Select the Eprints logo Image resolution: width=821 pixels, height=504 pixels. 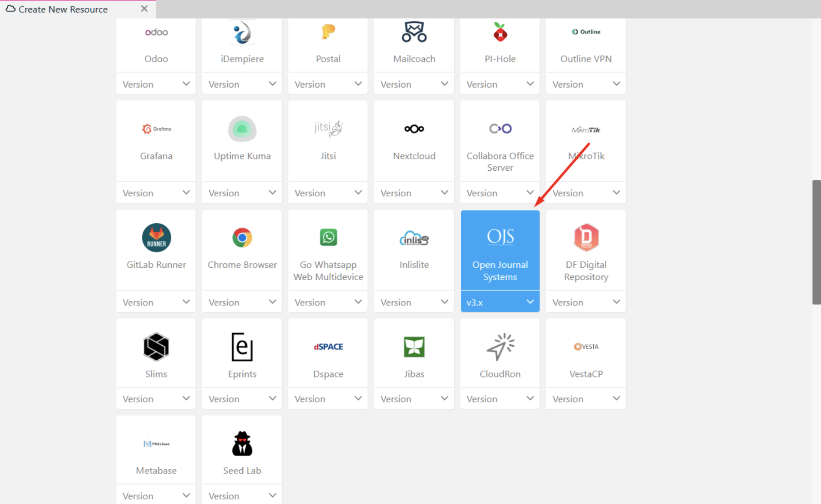pos(242,347)
